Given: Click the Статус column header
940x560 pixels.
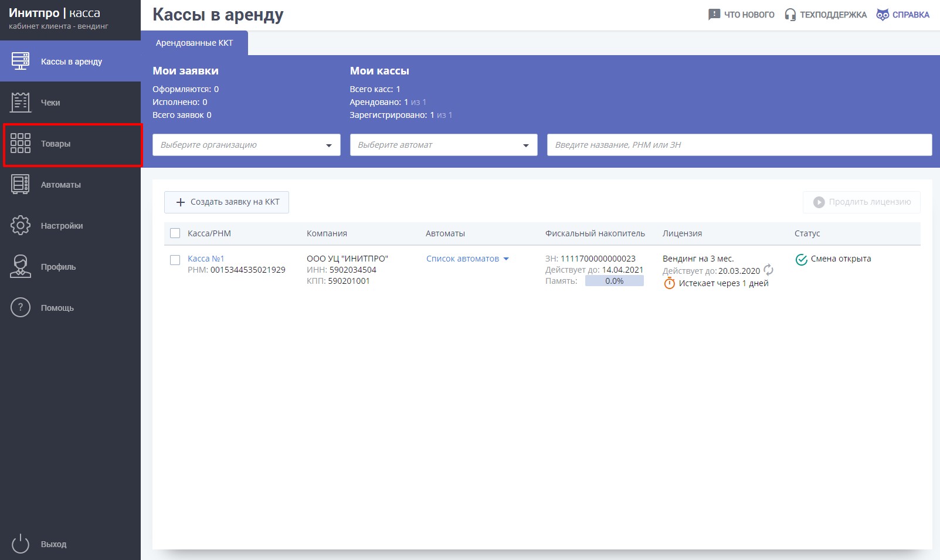Looking at the screenshot, I should pyautogui.click(x=807, y=233).
